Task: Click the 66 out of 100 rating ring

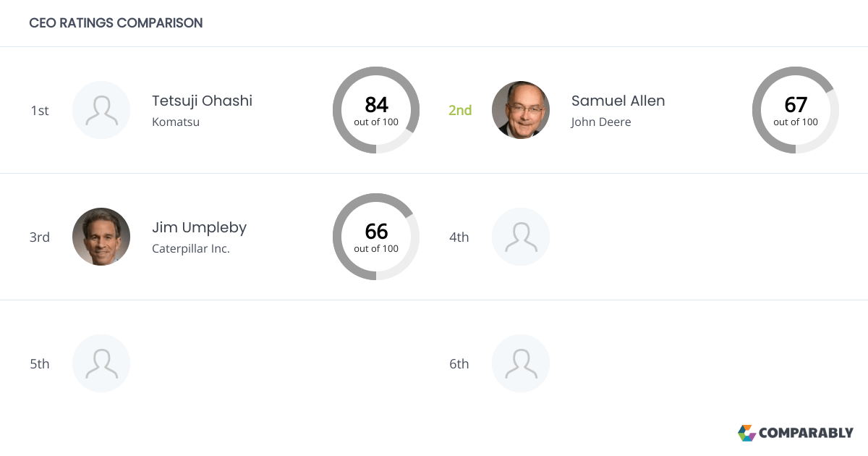Action: 376,237
